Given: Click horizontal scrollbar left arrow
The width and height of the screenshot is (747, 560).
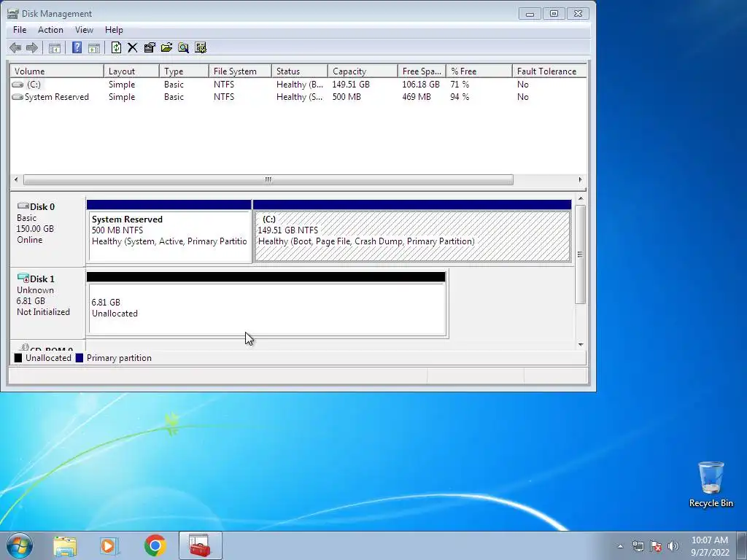Looking at the screenshot, I should coord(16,179).
